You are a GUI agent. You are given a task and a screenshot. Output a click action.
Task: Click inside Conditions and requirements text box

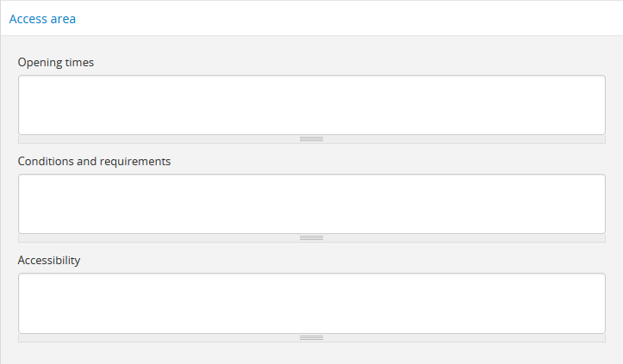tap(311, 204)
